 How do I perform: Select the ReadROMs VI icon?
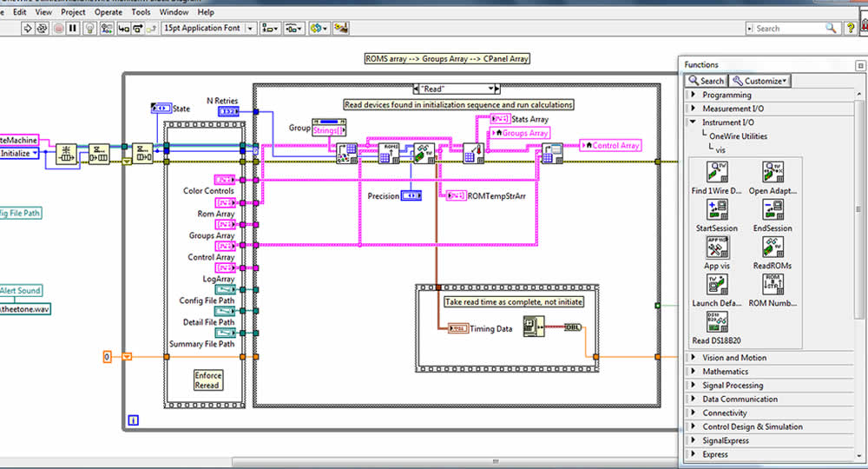773,247
